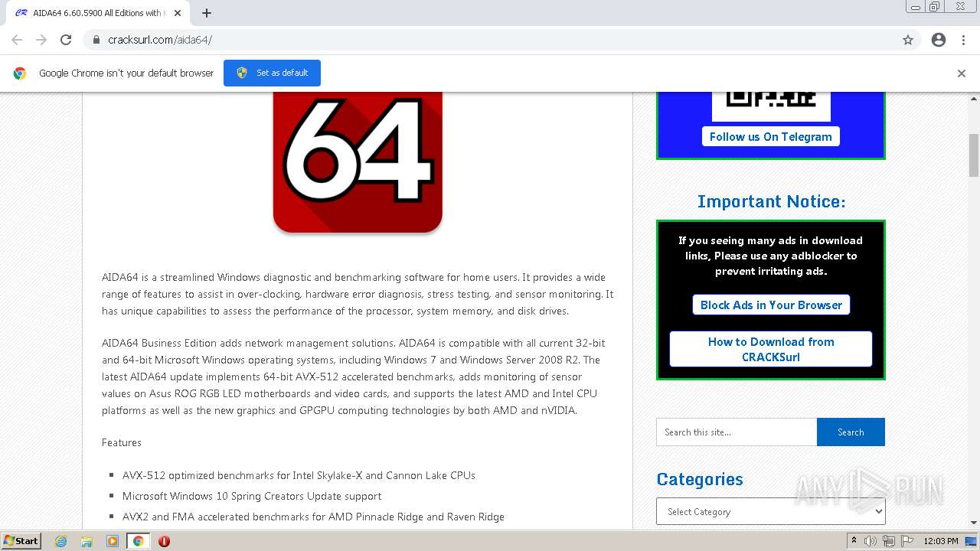
Task: Show hidden system tray icons arrow
Action: pos(854,541)
